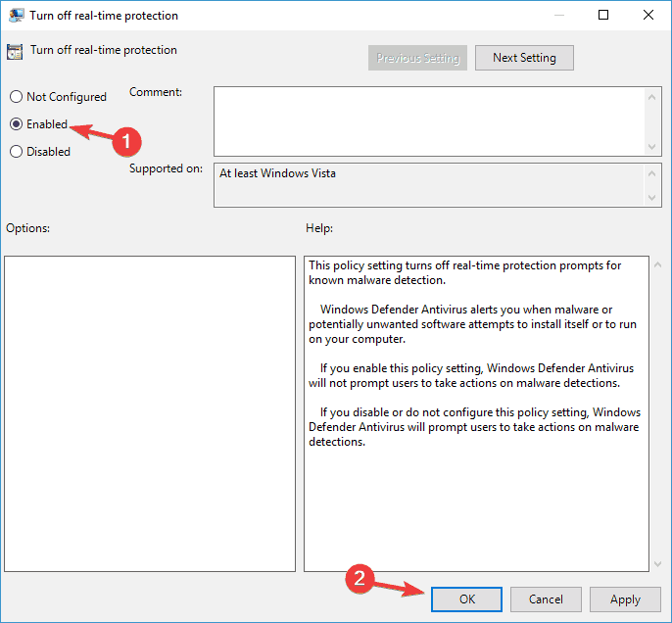The image size is (672, 623).
Task: Click down arrow in Supported on box
Action: coord(653,198)
